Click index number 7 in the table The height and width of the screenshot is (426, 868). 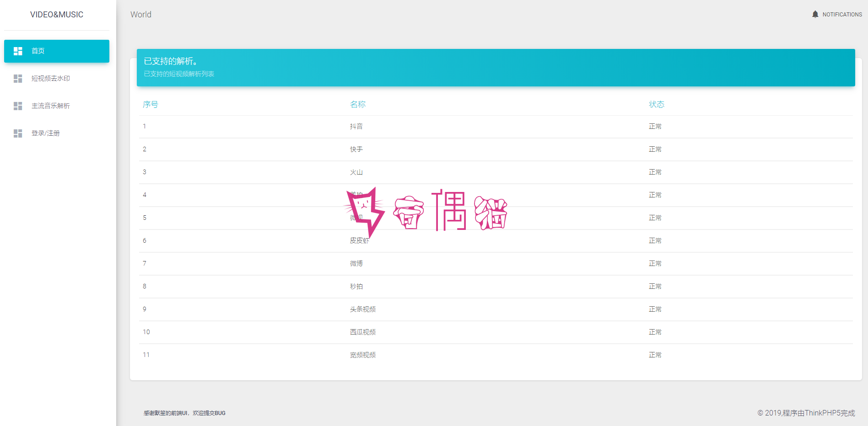tap(145, 264)
